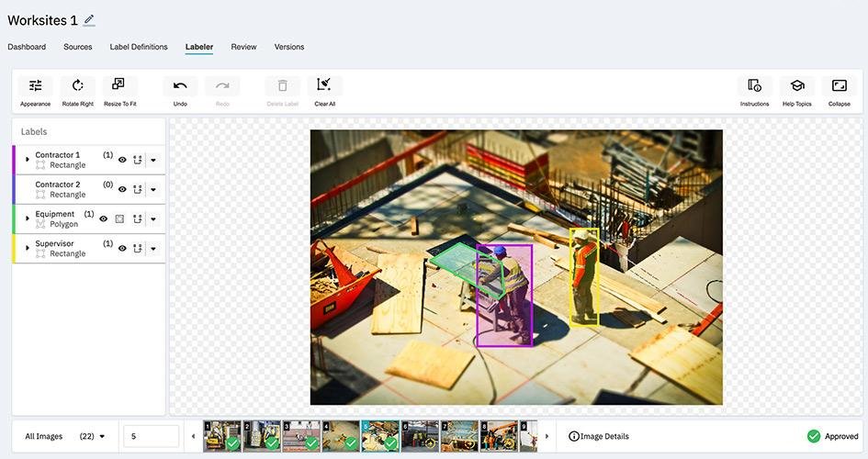Image resolution: width=868 pixels, height=459 pixels.
Task: Undo the last labeling action
Action: click(180, 87)
